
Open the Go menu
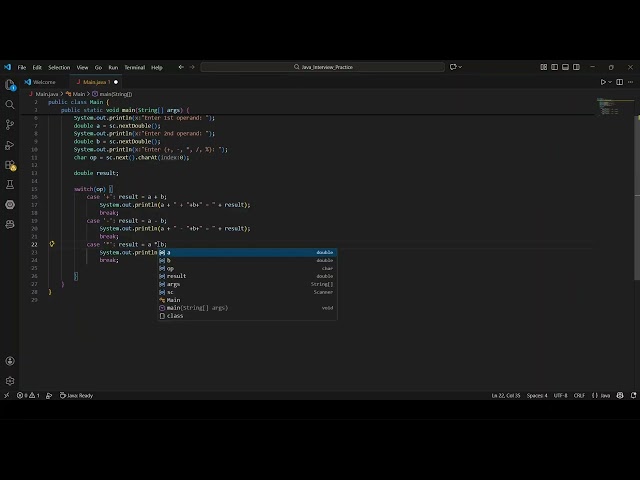coord(98,67)
